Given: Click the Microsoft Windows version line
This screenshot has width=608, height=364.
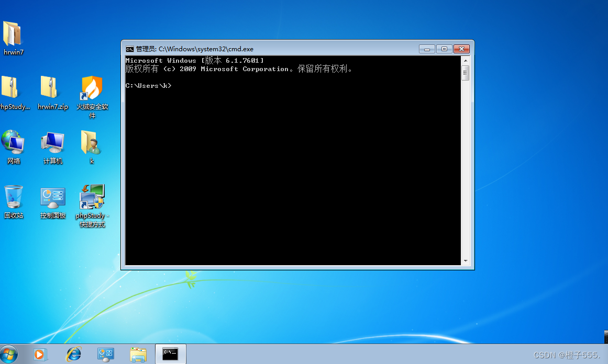Looking at the screenshot, I should click(x=195, y=61).
